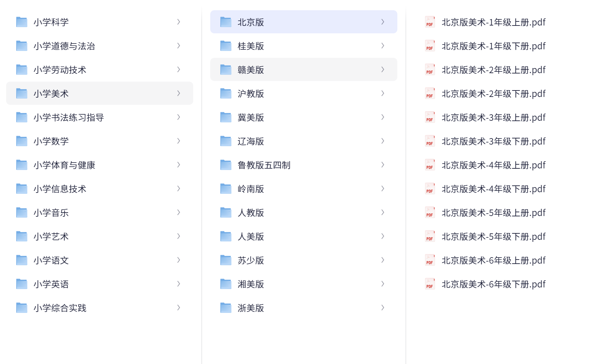The width and height of the screenshot is (595, 364).
Task: Open file name 北京版美术-3年级上册.pdf
Action: (494, 117)
